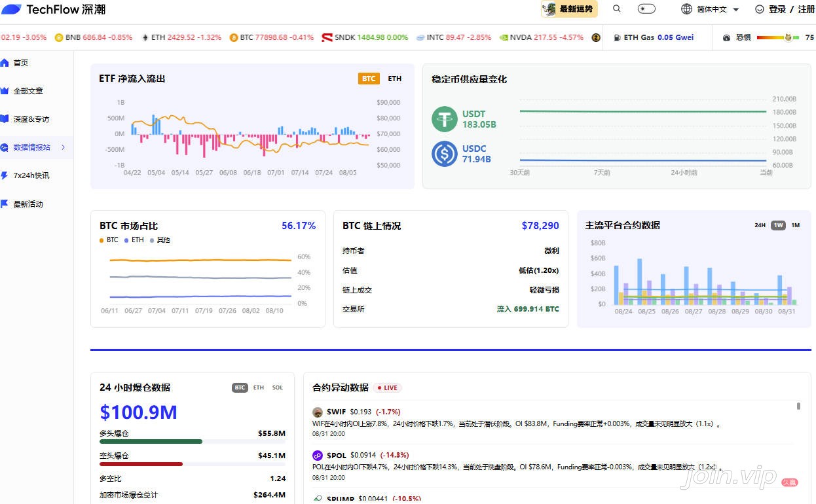Click the $WIF token avatar
This screenshot has width=816, height=504.
318,412
